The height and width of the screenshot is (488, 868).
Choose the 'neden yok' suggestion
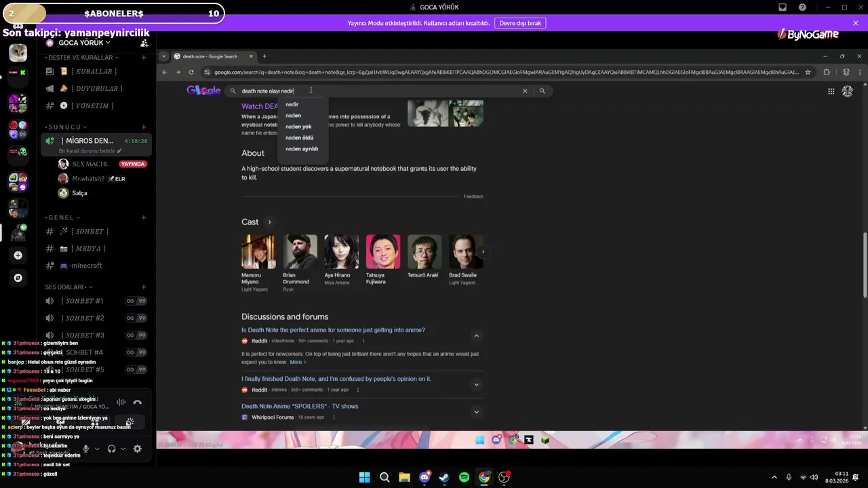(298, 127)
